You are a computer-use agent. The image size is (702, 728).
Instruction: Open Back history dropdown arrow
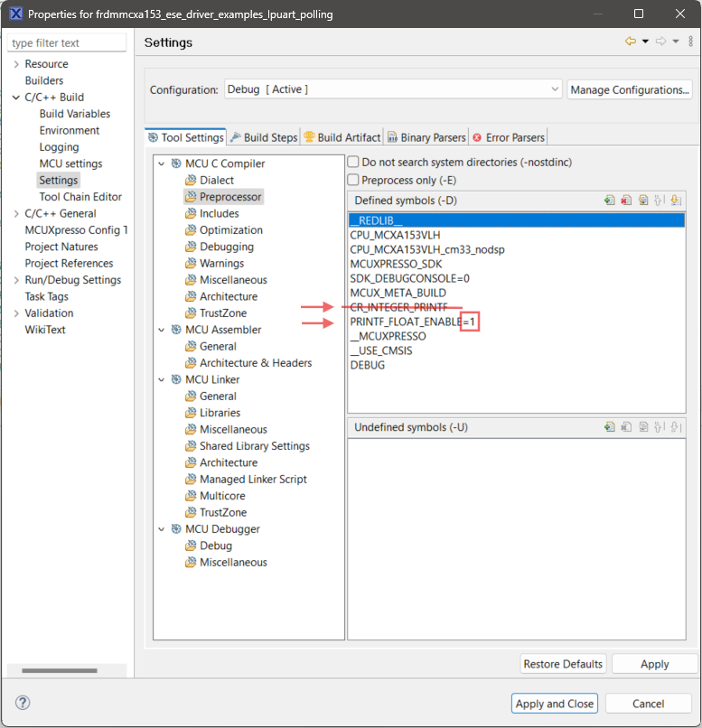pyautogui.click(x=645, y=42)
